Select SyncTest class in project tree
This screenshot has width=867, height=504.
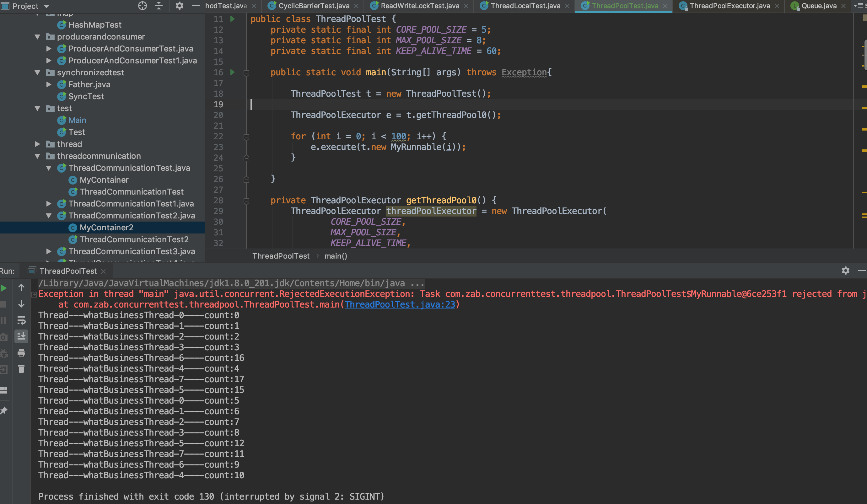[x=86, y=96]
